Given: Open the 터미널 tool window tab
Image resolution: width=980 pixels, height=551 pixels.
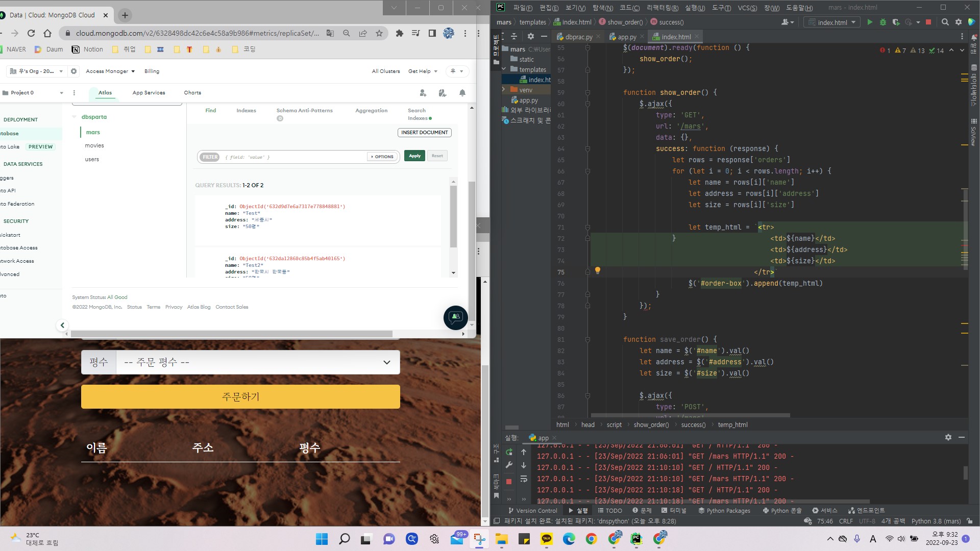Looking at the screenshot, I should (x=674, y=510).
